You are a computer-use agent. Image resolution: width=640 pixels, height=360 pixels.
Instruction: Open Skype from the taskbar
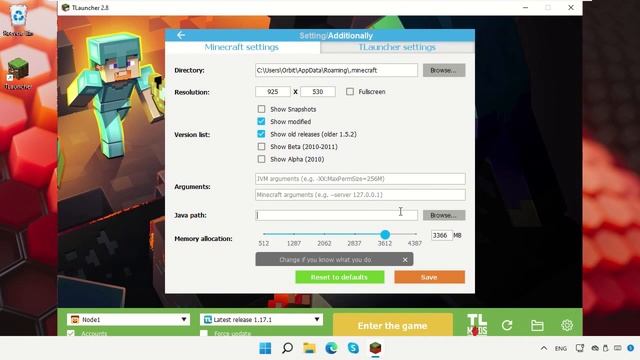click(x=353, y=348)
